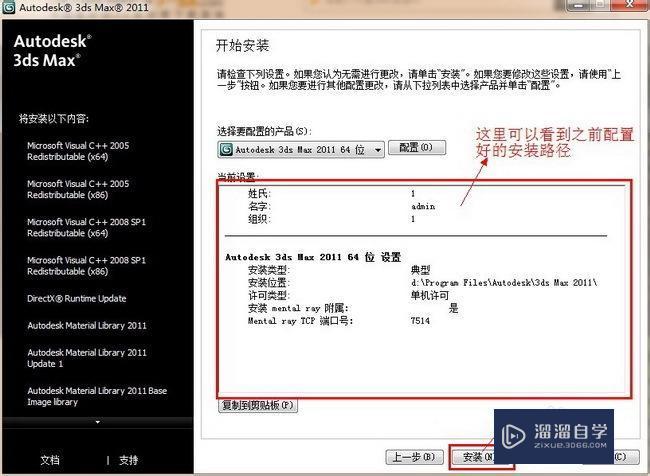Click the 3ds Max title bar app icon

[x=8, y=7]
